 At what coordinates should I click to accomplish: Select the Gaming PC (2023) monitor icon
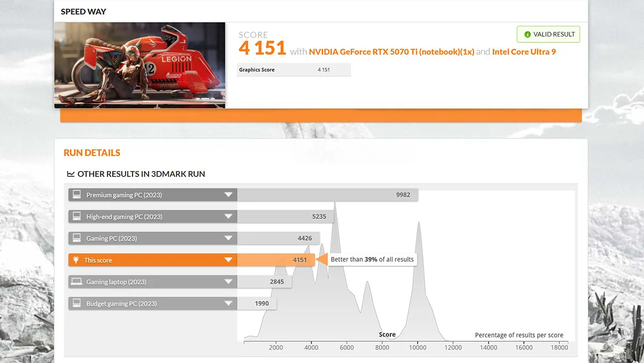[77, 238]
